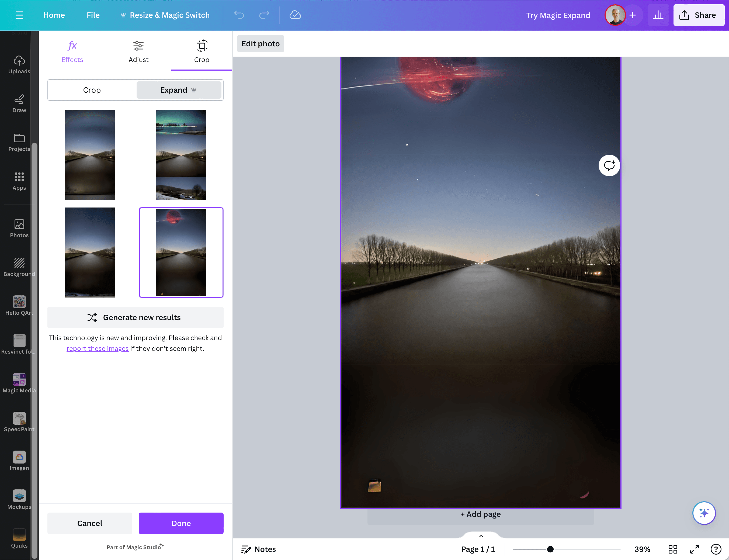Click the redo arrow icon
Image resolution: width=729 pixels, height=560 pixels.
(264, 15)
